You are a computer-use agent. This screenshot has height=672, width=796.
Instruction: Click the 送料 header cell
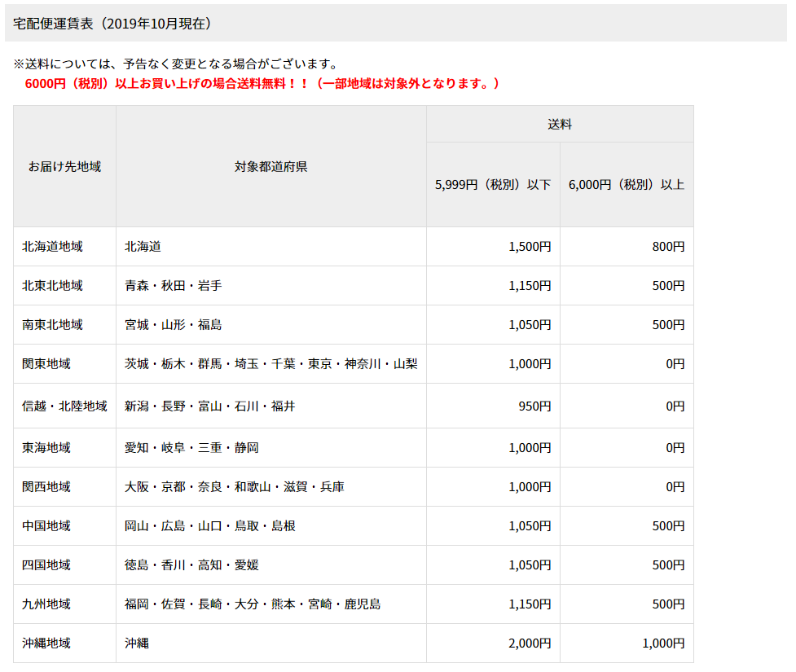pos(560,124)
